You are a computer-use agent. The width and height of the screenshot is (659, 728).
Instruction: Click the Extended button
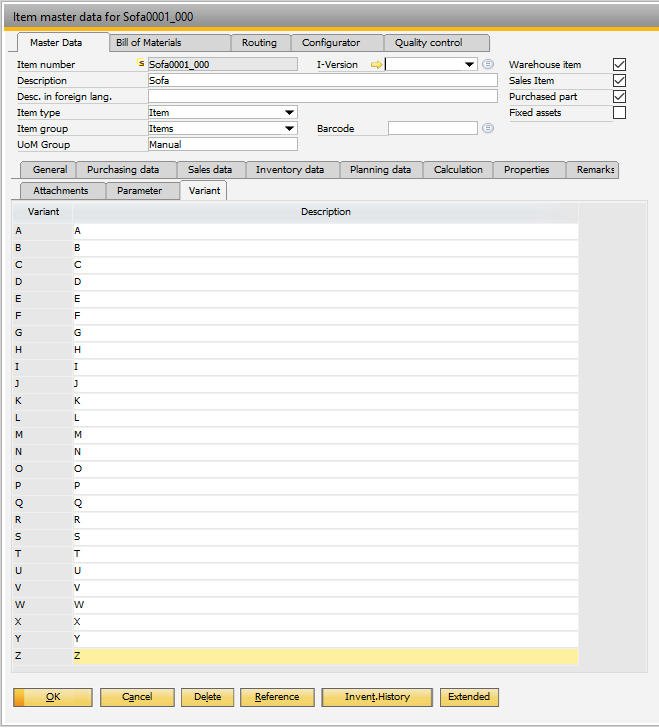click(x=468, y=697)
